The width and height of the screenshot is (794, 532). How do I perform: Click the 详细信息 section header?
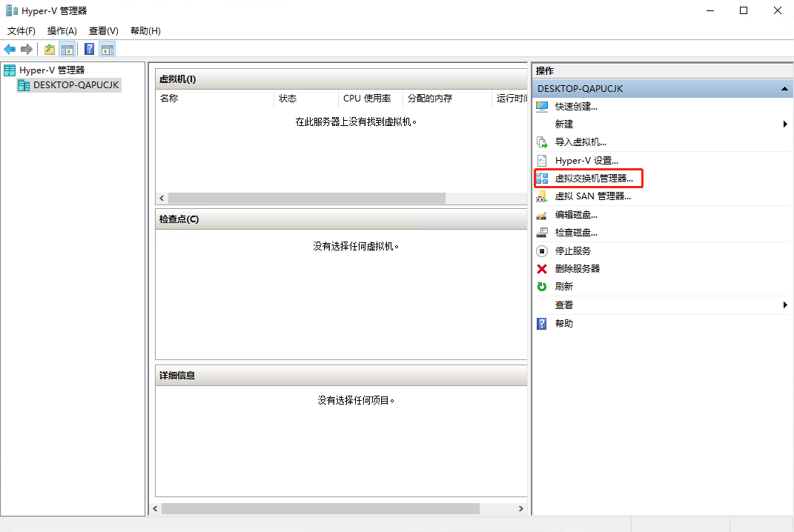point(341,376)
